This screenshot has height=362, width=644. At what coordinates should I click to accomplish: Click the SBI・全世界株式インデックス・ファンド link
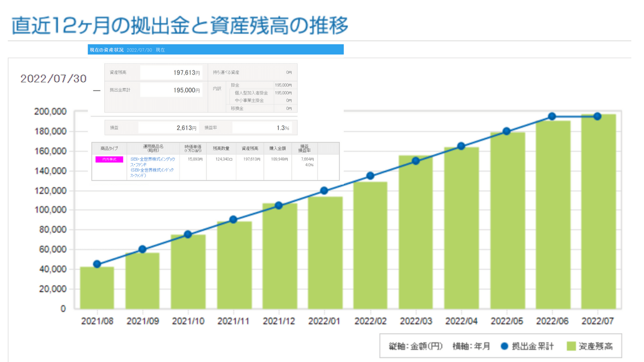[x=152, y=167]
